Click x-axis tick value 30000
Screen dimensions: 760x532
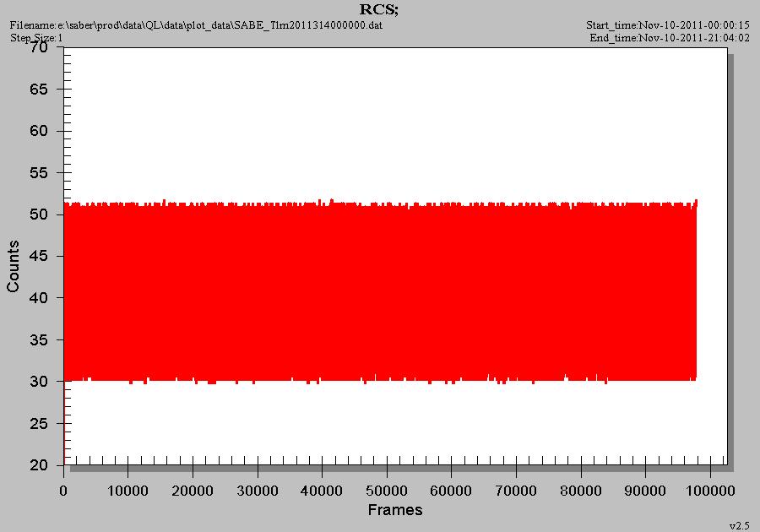(258, 491)
